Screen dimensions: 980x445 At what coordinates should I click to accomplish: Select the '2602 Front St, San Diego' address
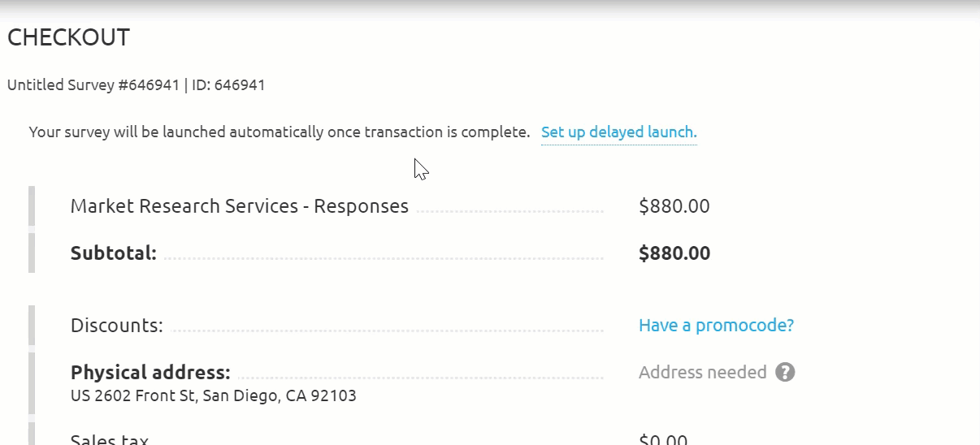click(213, 396)
